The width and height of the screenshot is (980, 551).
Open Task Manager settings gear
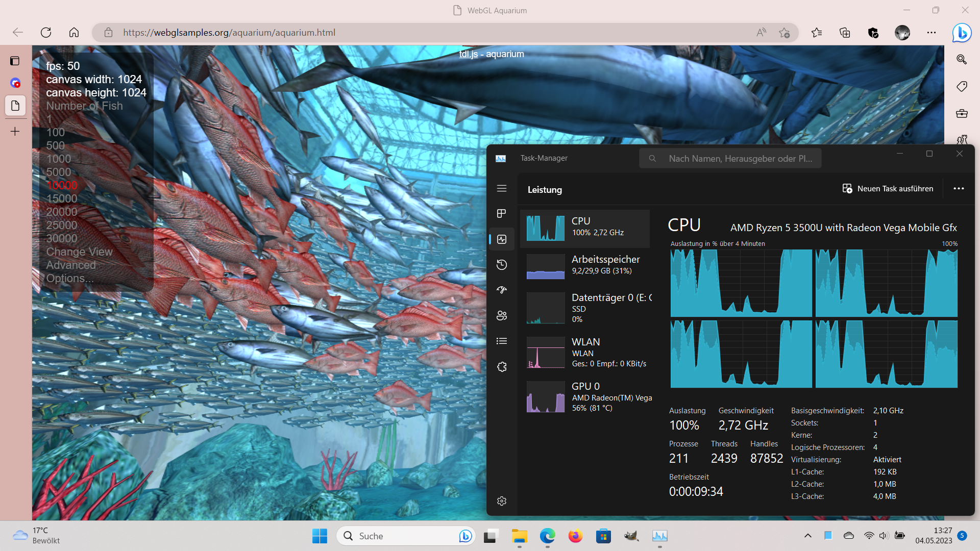coord(502,501)
